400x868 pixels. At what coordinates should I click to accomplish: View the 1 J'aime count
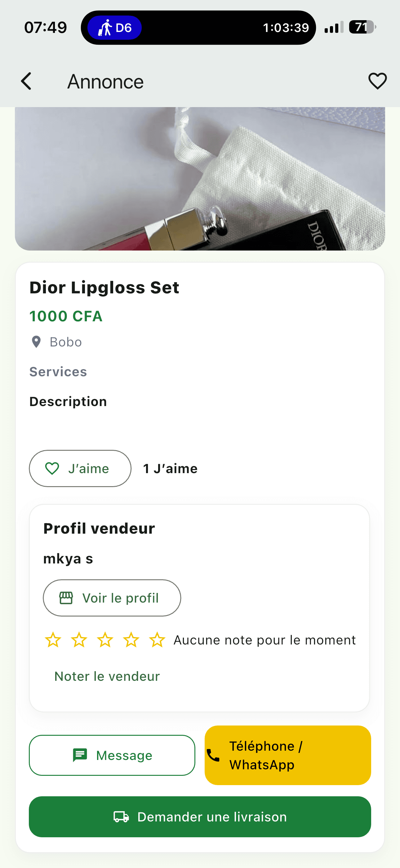tap(170, 468)
